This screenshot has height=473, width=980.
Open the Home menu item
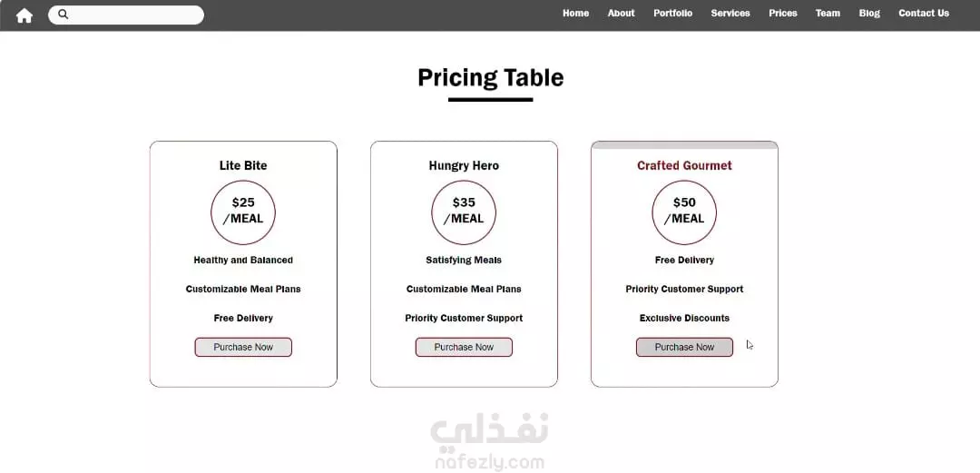tap(575, 14)
